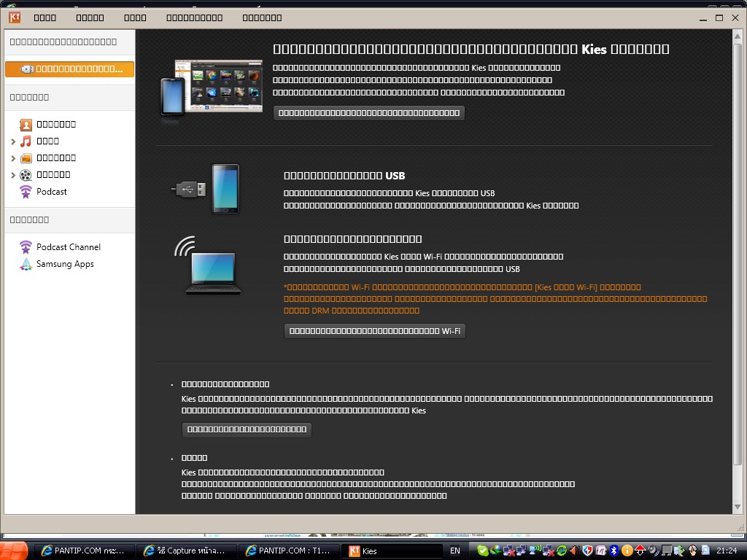Click the purple OneNote tray icon

pos(601,551)
